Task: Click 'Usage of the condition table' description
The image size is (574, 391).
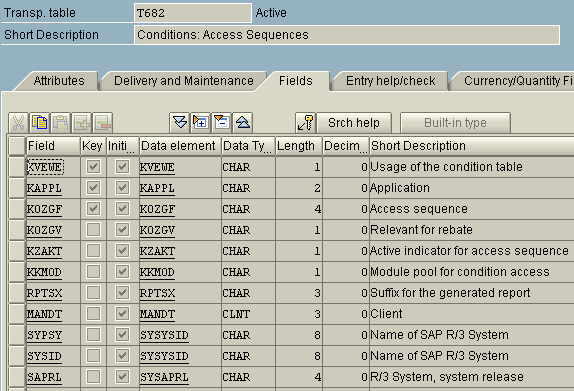Action: 446,167
